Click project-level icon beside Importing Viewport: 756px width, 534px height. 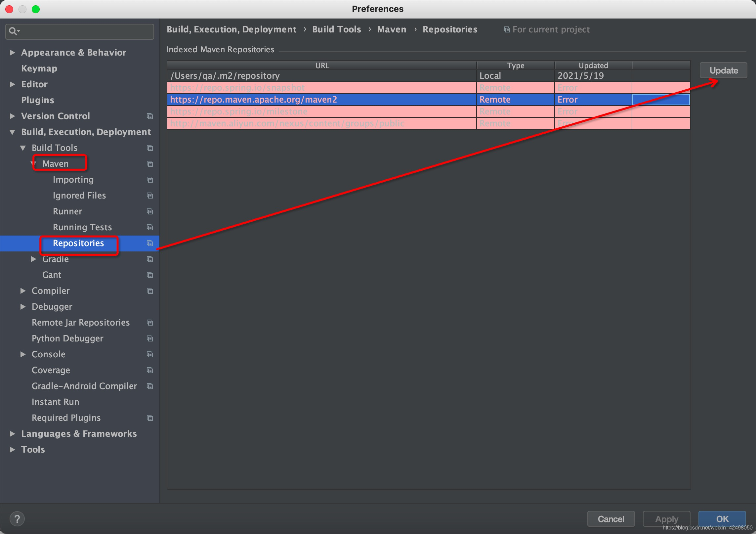click(x=150, y=180)
